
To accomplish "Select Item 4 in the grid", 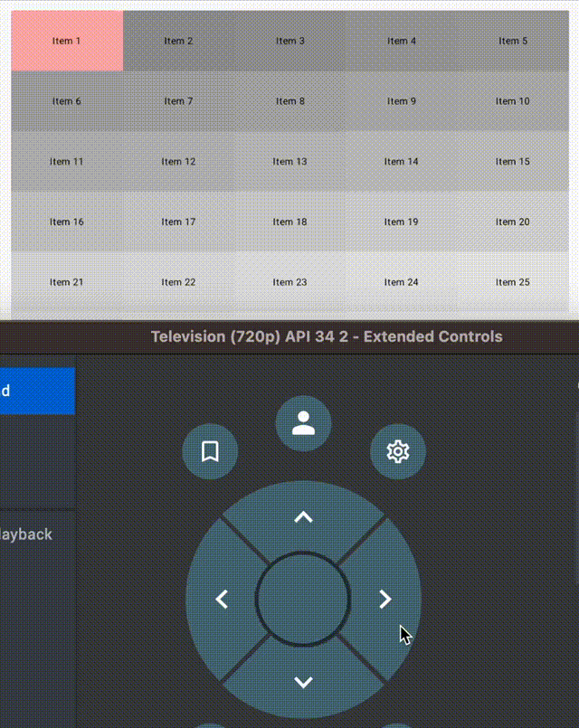I will pyautogui.click(x=402, y=41).
